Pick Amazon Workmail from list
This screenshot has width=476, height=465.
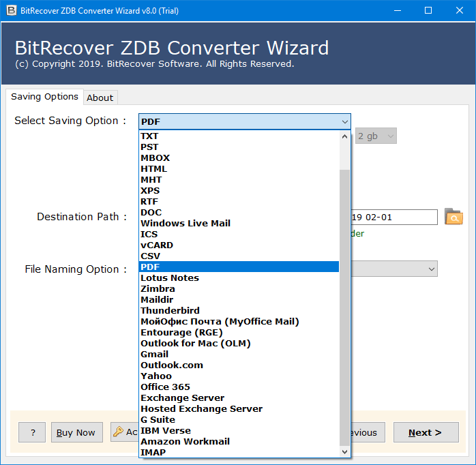click(x=239, y=442)
